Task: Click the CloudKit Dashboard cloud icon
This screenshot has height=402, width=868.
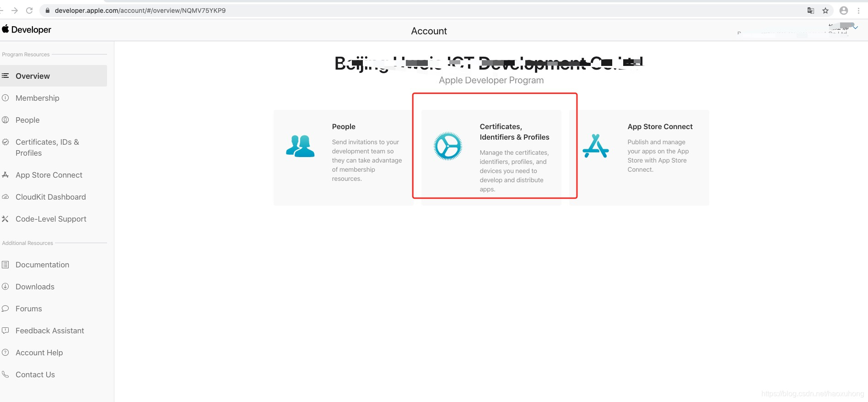Action: (5, 196)
